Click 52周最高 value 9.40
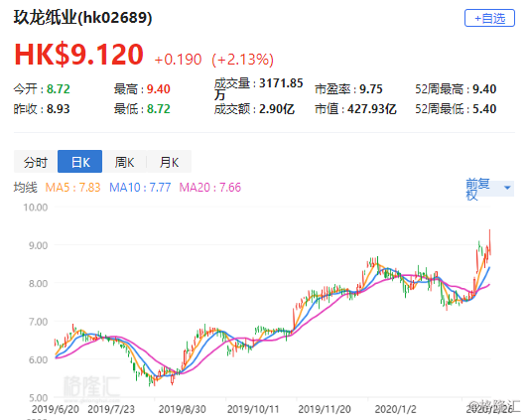Image resolution: width=528 pixels, height=420 pixels. [484, 89]
